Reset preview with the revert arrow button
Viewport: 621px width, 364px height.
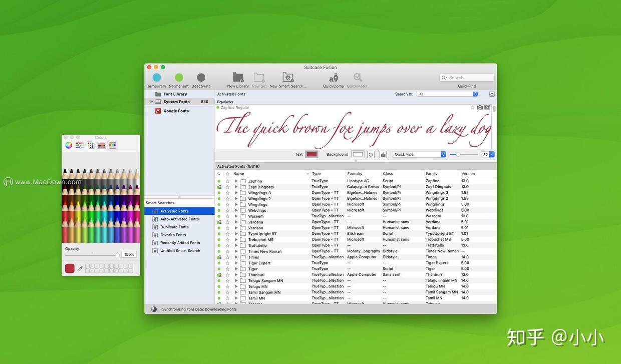(371, 154)
